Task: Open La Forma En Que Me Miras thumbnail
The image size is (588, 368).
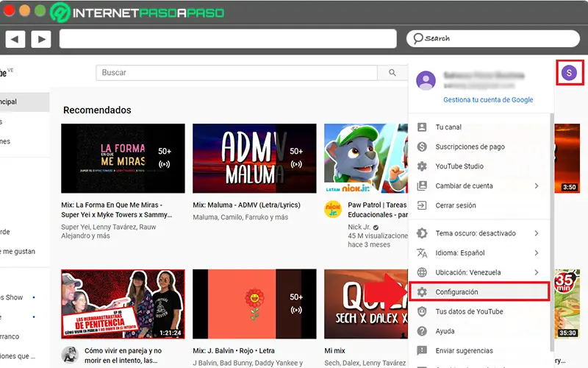Action: [123, 158]
